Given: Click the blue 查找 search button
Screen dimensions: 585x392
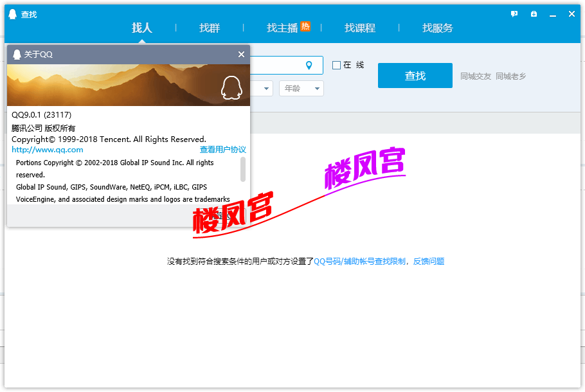Looking at the screenshot, I should (x=415, y=76).
